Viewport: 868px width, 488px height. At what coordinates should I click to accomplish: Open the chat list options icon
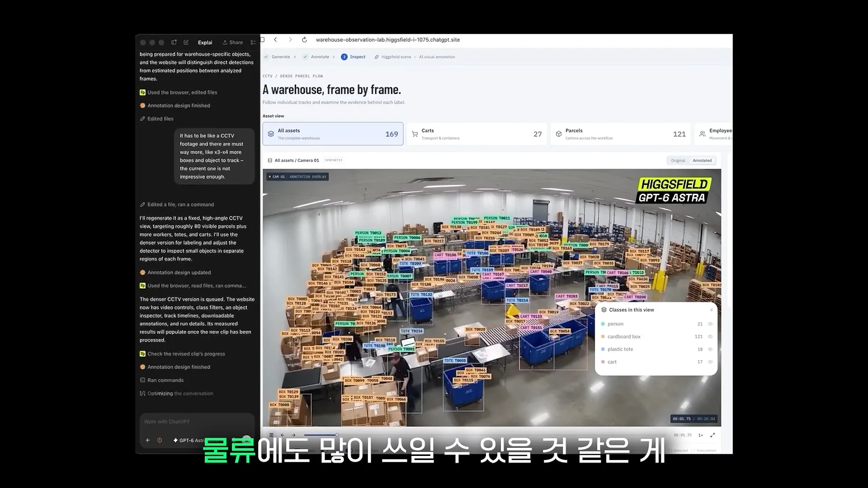(x=253, y=42)
